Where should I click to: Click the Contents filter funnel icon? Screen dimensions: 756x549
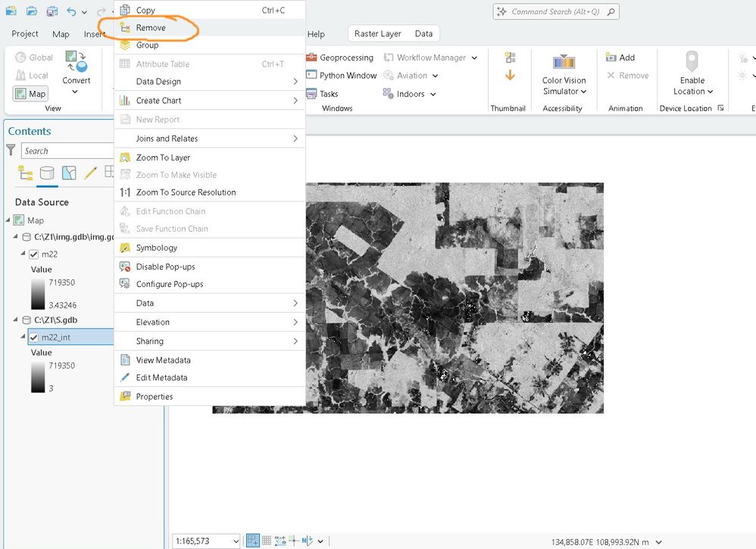point(11,150)
